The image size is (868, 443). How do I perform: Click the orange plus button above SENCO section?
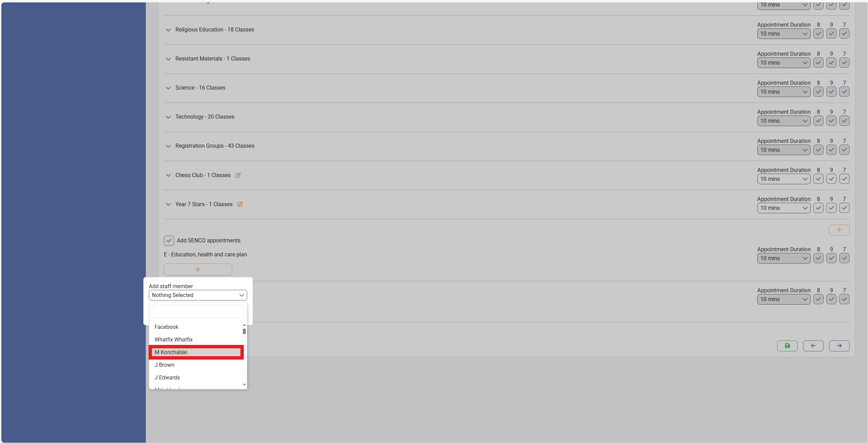click(839, 230)
